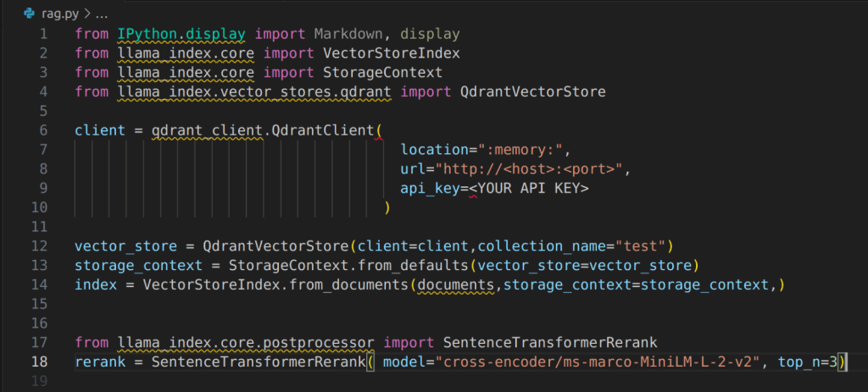Click line number 1 in the gutter
This screenshot has width=868, height=392.
tap(43, 34)
